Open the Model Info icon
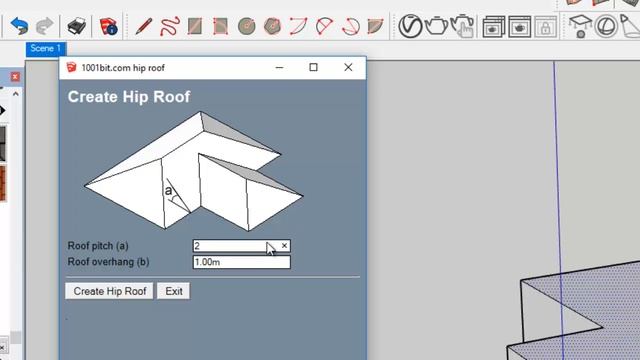This screenshot has width=640, height=360. [108, 26]
